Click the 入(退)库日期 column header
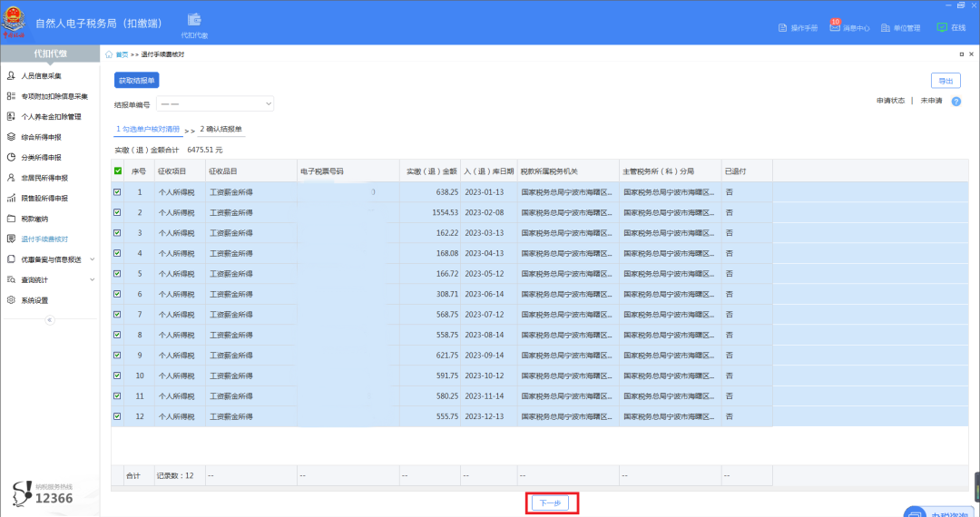The width and height of the screenshot is (980, 517). click(489, 171)
